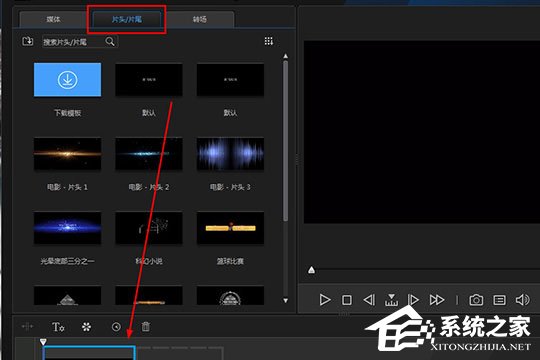
Task: Click the dimmed split clip icon
Action: 27,326
